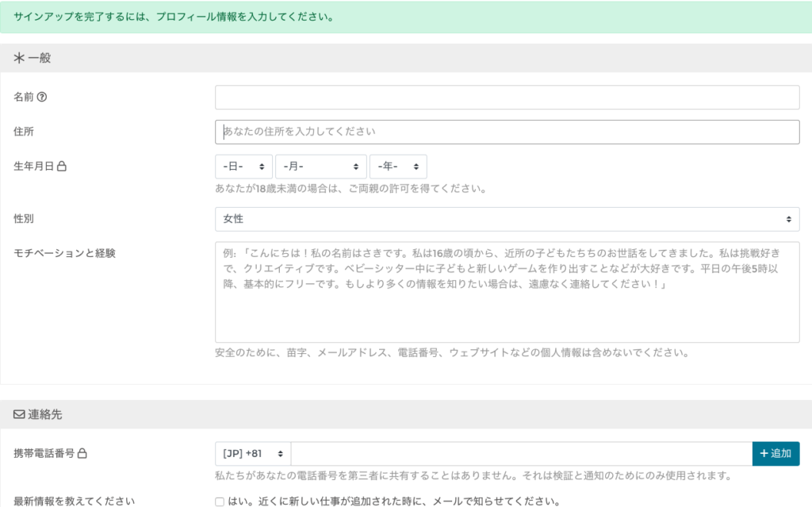
Task: Open the 性別 gender dropdown showing 女性
Action: click(x=507, y=219)
